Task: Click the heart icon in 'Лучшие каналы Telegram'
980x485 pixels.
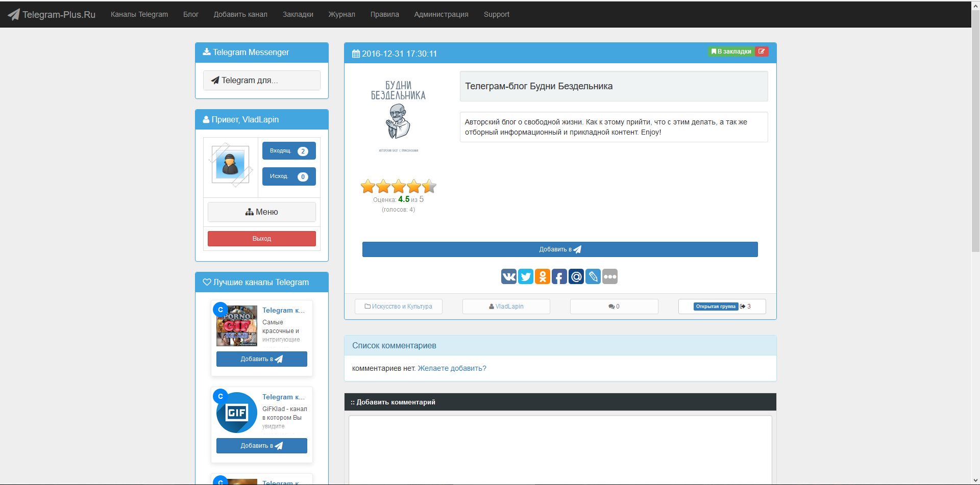Action: click(x=207, y=282)
